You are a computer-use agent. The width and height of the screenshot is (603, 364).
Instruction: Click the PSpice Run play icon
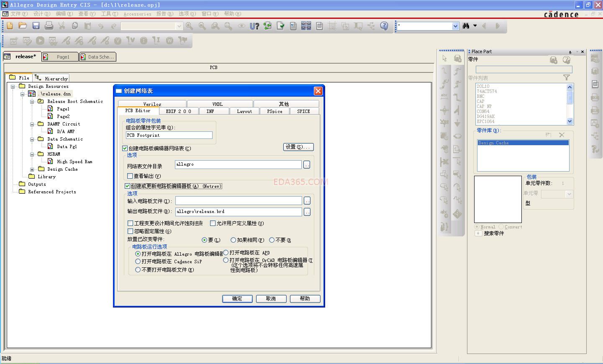tap(40, 41)
